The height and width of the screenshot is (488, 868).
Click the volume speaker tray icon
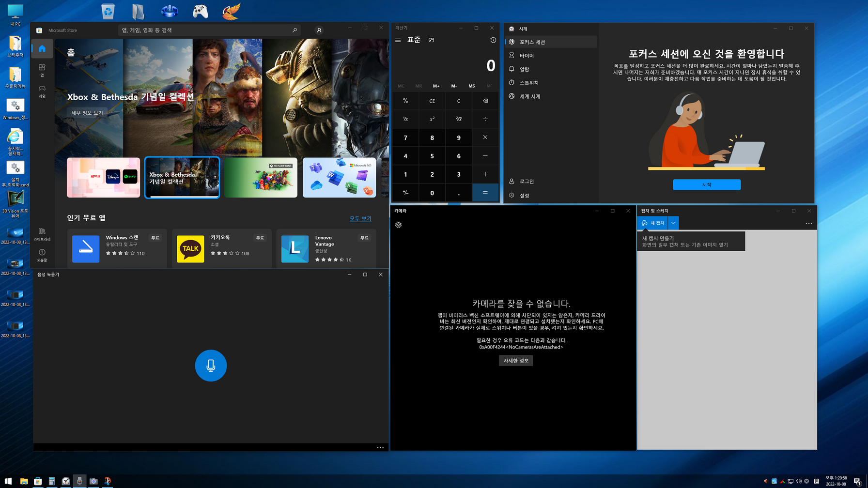798,481
